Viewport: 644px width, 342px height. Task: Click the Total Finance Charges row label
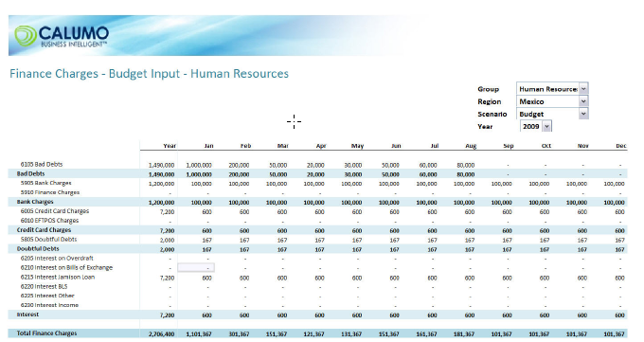46,333
